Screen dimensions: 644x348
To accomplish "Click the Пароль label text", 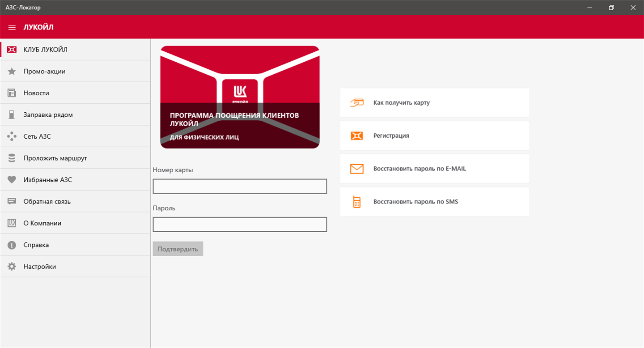I will [164, 208].
